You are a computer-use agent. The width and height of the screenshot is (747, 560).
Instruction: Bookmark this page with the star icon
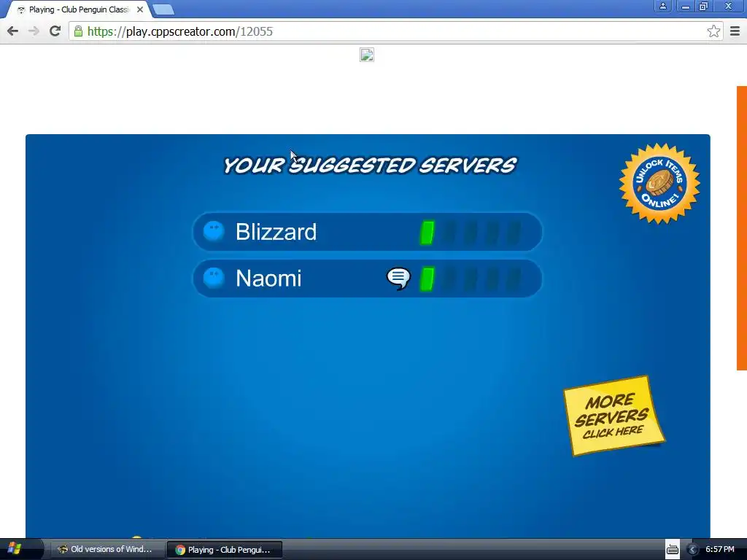[713, 31]
